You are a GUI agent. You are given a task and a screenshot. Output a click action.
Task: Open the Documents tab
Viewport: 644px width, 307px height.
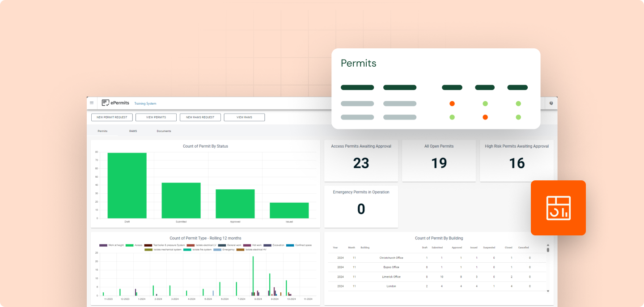coord(164,131)
